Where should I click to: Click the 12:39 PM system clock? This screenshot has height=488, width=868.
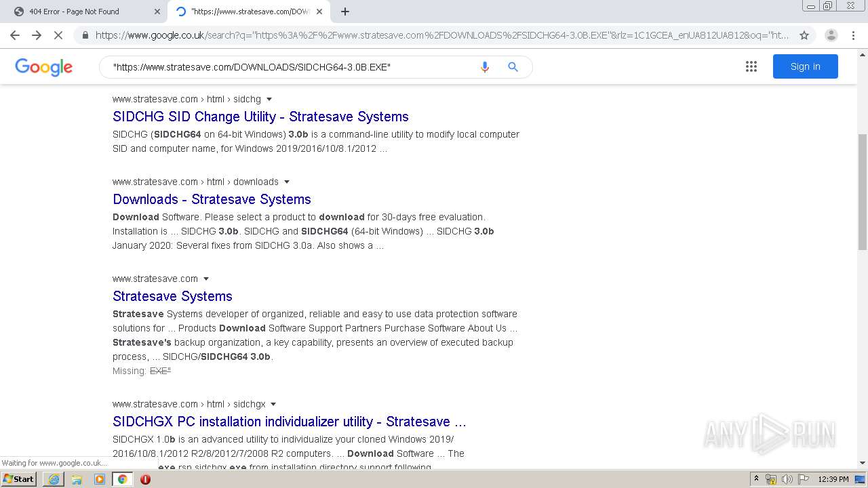833,479
